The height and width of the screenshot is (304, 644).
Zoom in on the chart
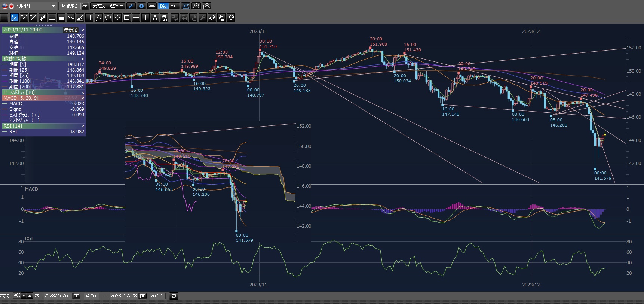207,6
